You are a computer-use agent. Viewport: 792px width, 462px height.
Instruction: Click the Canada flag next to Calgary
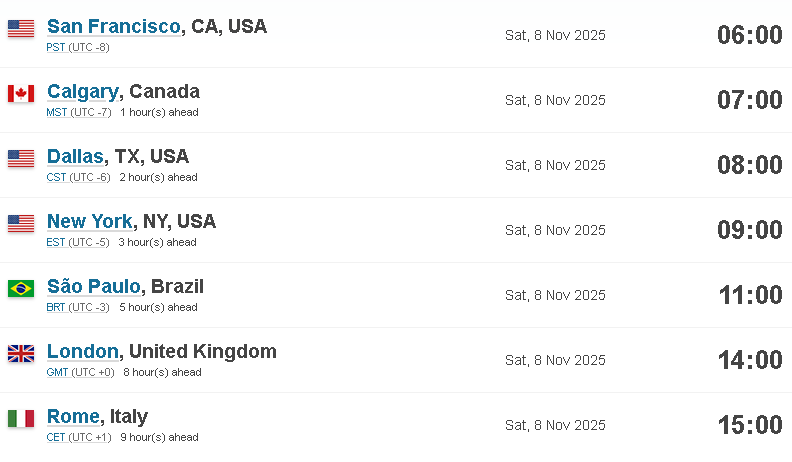[x=21, y=94]
